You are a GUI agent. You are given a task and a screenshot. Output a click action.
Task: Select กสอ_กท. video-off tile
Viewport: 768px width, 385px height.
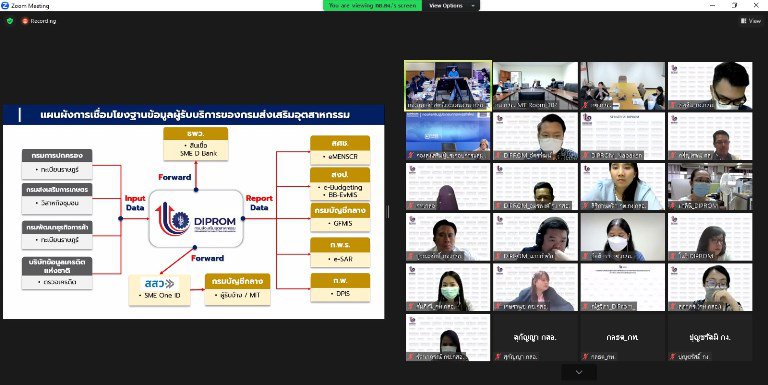click(623, 337)
